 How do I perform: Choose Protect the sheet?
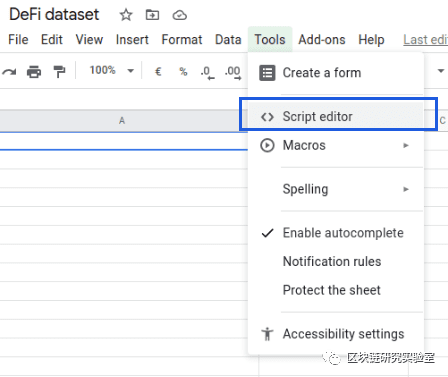336,290
